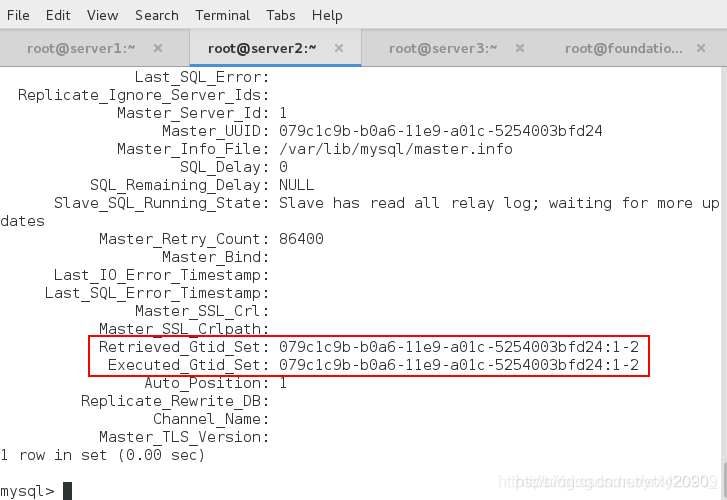Click the Last_SQL_Error label
The width and height of the screenshot is (727, 500).
pos(202,77)
